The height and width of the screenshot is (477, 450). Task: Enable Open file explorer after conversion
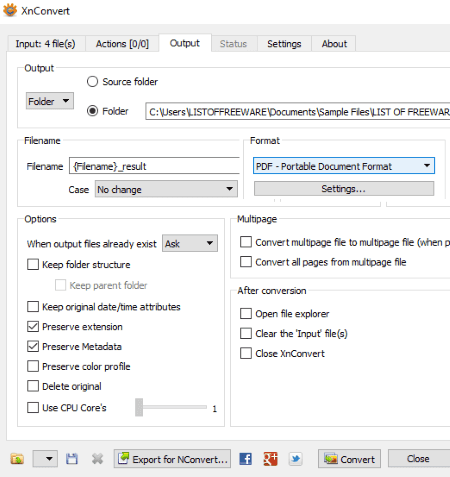[246, 314]
